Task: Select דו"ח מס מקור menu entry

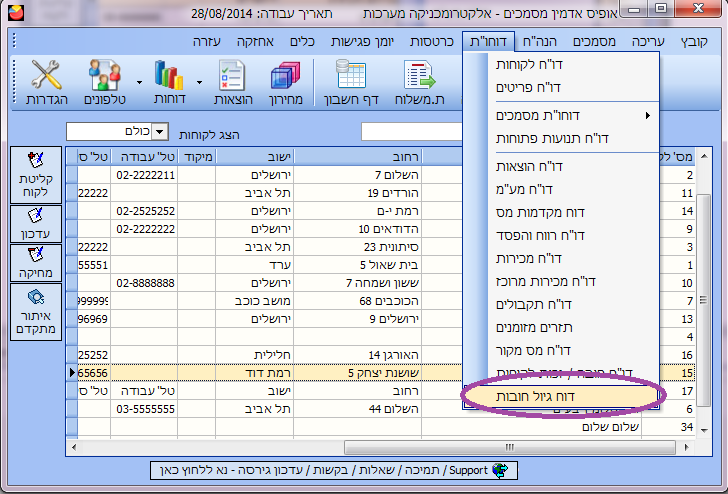Action: [x=562, y=351]
